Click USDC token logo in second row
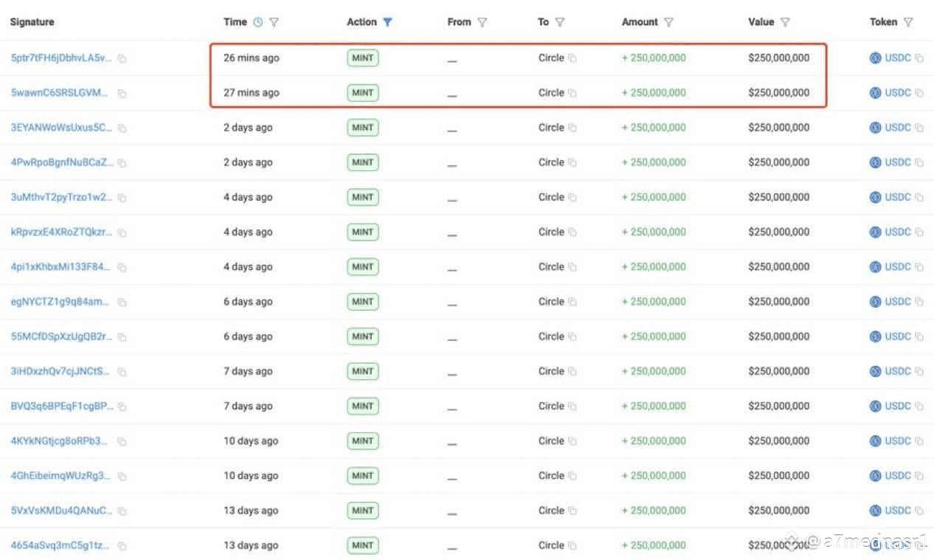This screenshot has width=934, height=560. 875,93
